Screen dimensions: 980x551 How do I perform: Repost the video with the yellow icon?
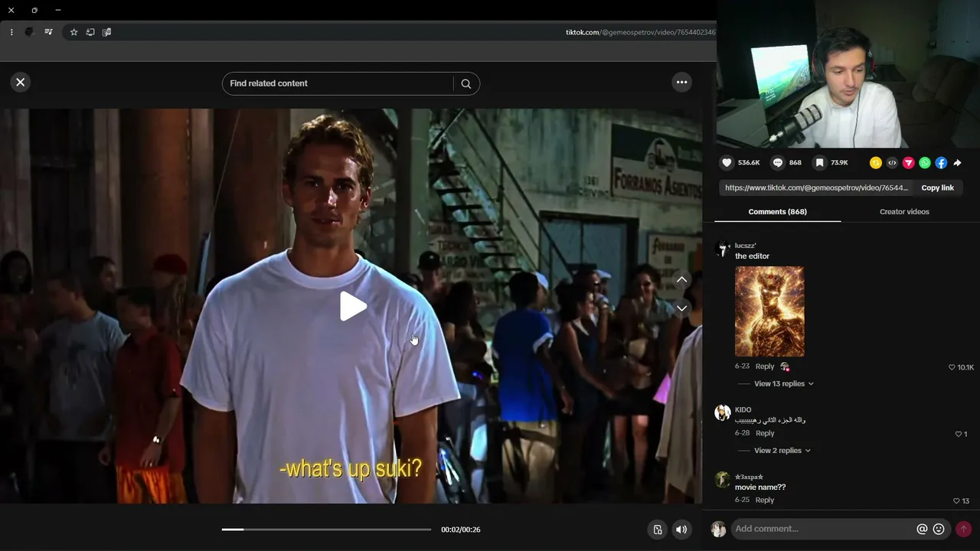click(x=876, y=163)
